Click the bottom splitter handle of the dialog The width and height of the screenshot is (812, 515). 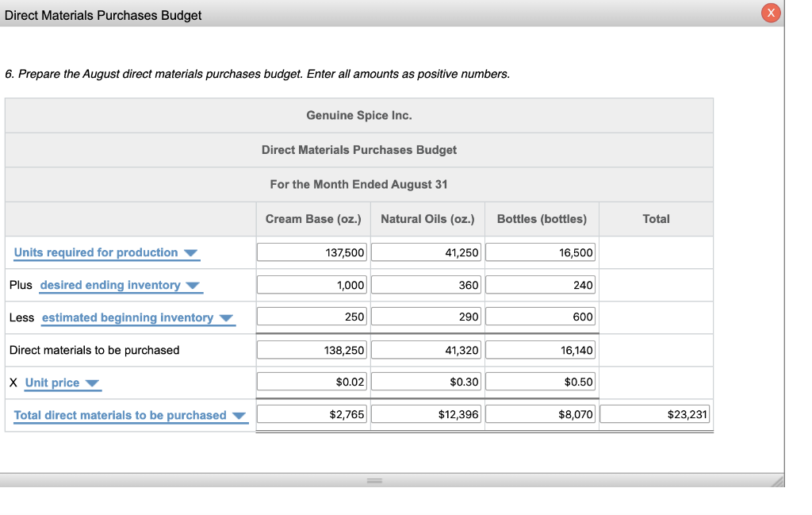374,481
